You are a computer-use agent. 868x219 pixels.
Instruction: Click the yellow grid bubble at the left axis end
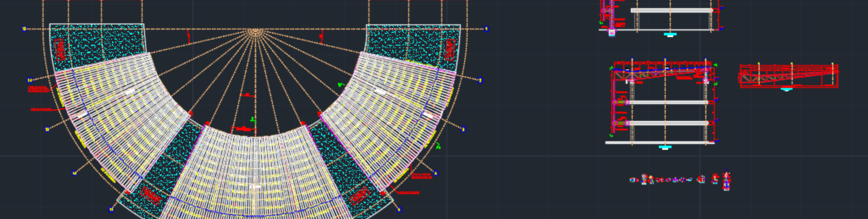pos(24,29)
